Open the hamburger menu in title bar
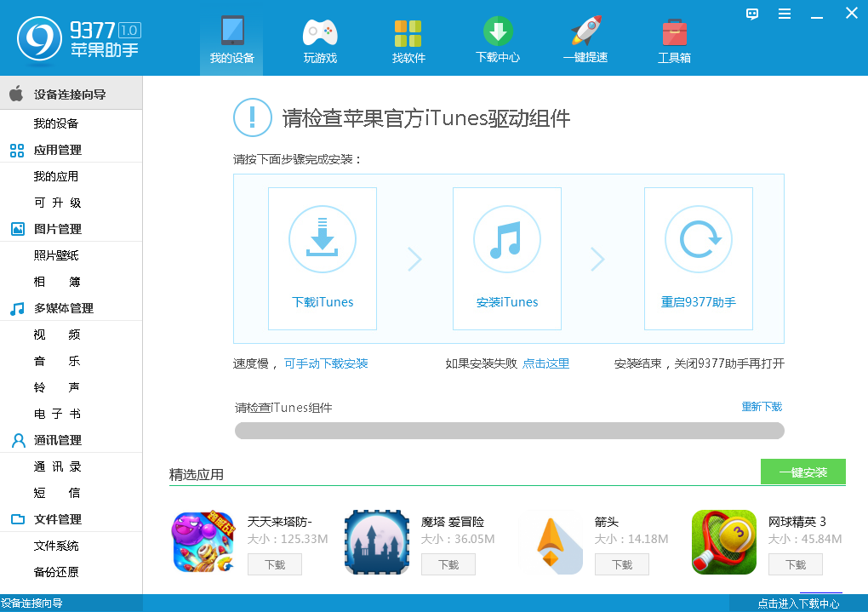Image resolution: width=868 pixels, height=612 pixels. click(785, 14)
